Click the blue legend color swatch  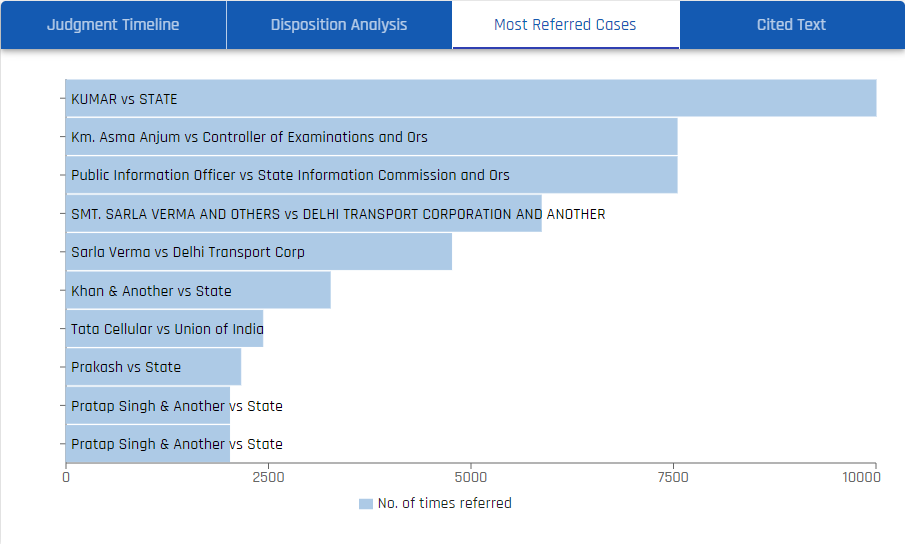tap(365, 504)
